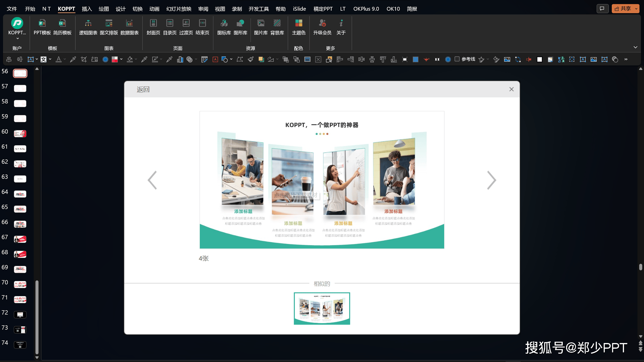
Task: Close the template preview dialog
Action: click(511, 89)
